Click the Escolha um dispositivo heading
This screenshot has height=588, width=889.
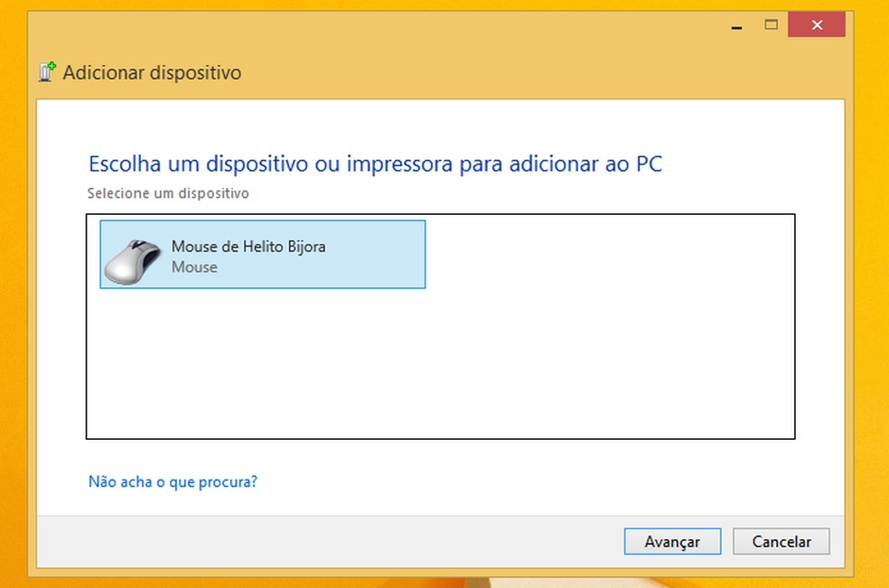376,164
